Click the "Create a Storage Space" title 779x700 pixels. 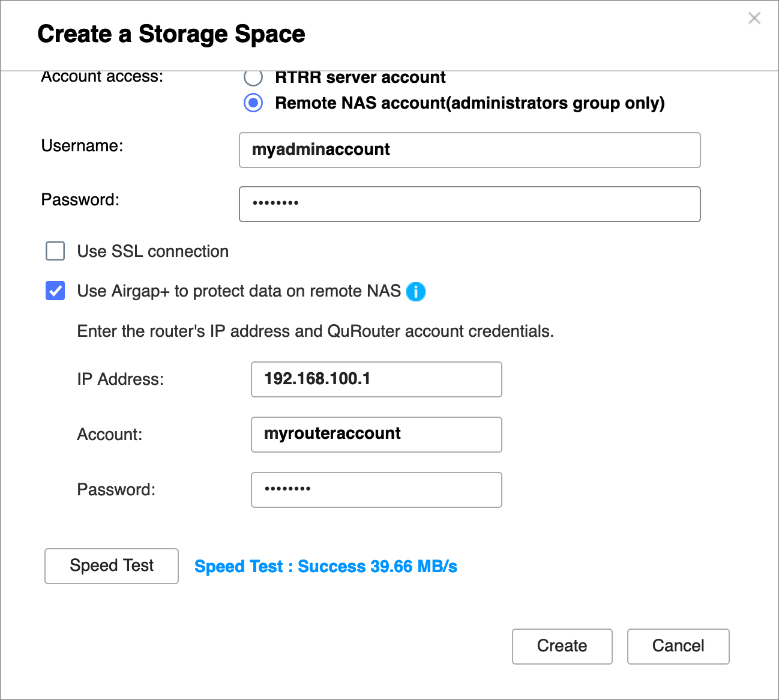[171, 34]
